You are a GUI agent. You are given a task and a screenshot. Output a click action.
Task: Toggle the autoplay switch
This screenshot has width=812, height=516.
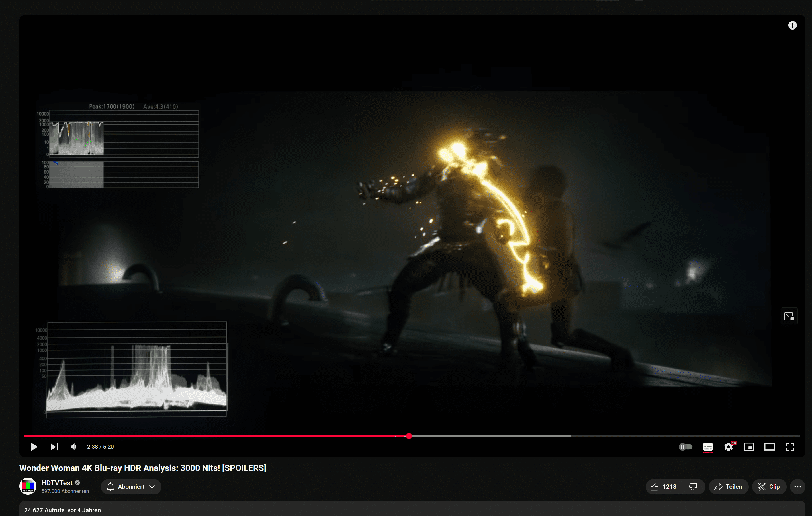click(x=685, y=447)
